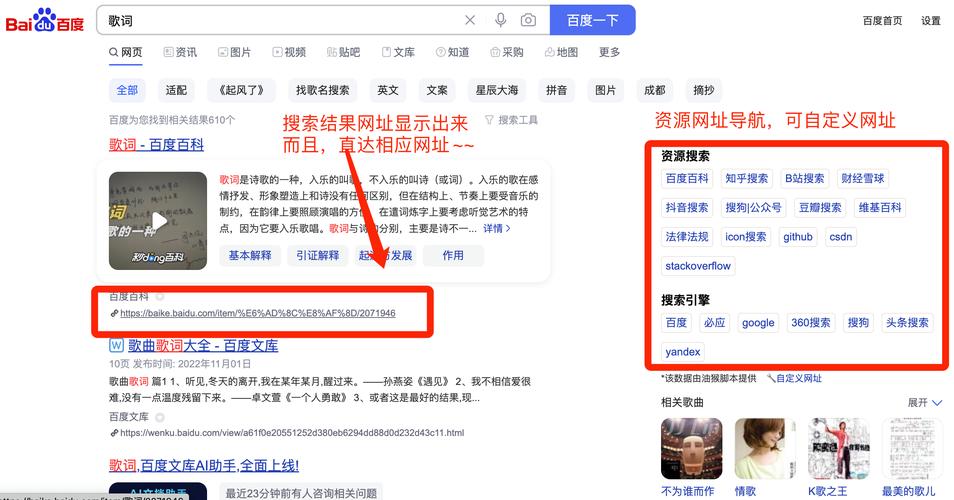Expand 详情 for the 歌词 description
Viewport: 954px width, 500px height.
point(496,229)
